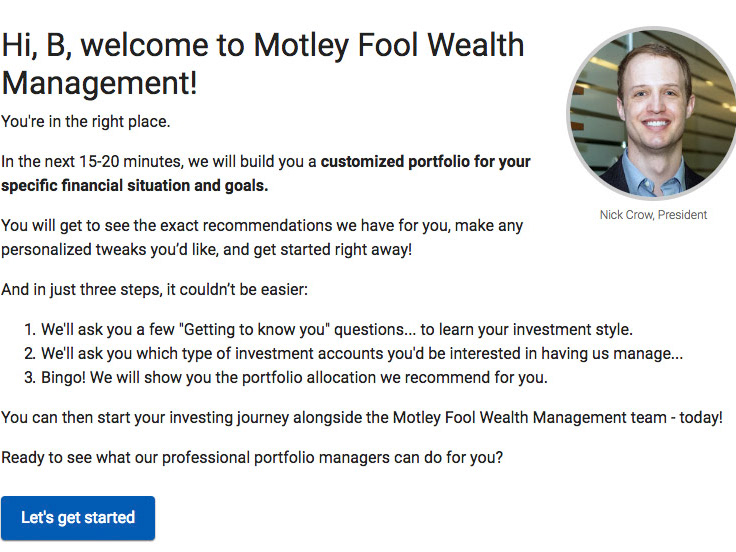The image size is (736, 552).
Task: Click the three steps couldn't be easier line
Action: pos(154,290)
